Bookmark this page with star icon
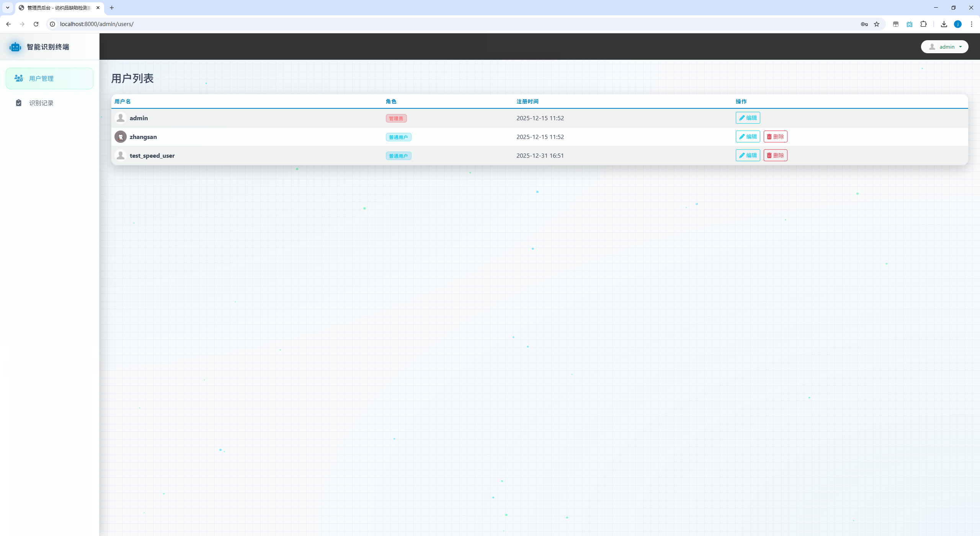 click(877, 24)
